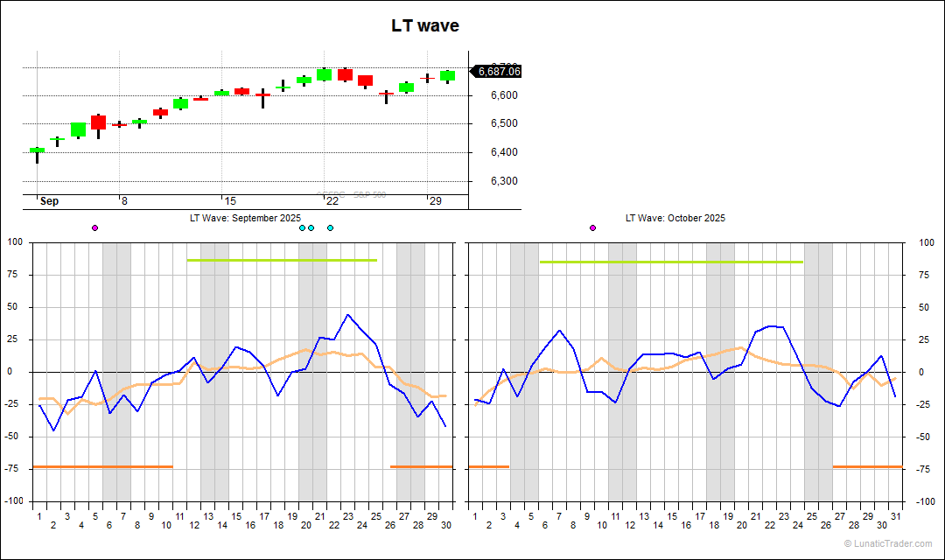
Task: Click the green horizontal line in September chart
Action: (x=281, y=260)
